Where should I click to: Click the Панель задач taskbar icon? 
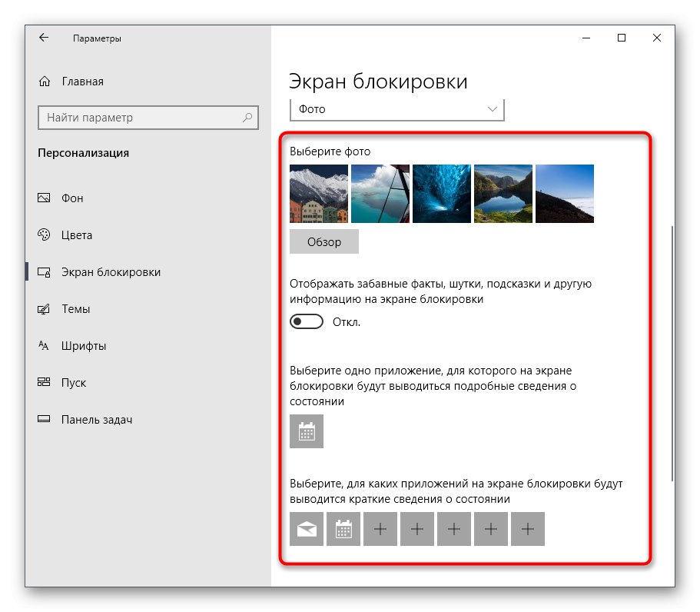coord(44,419)
